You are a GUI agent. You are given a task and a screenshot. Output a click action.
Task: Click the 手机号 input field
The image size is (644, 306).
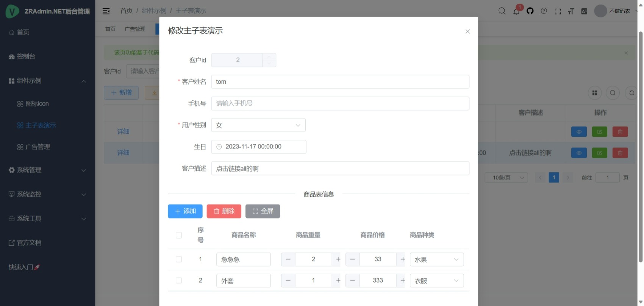[340, 103]
